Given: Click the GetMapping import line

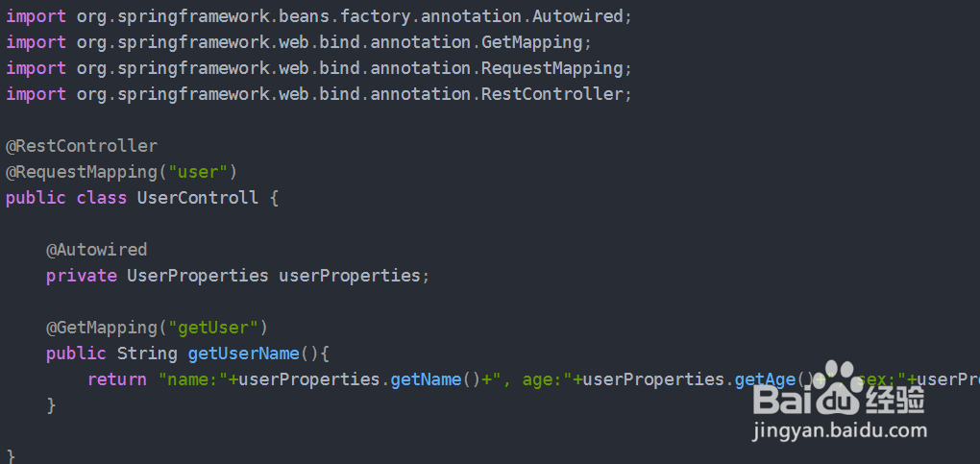Looking at the screenshot, I should tap(299, 42).
